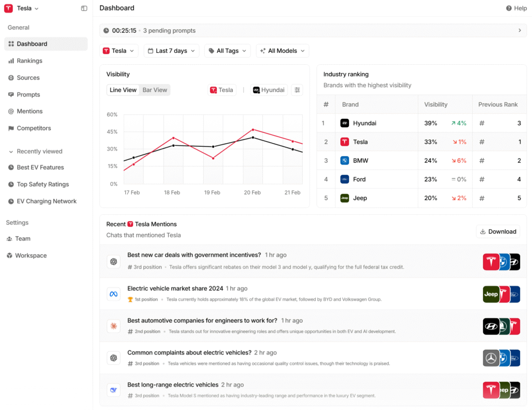The width and height of the screenshot is (532, 410).
Task: Go to the Mentions page
Action: [x=46, y=111]
